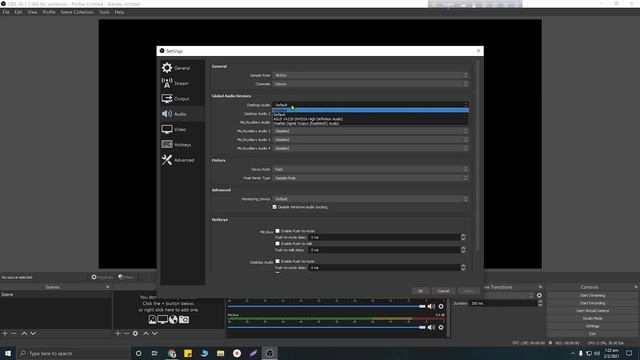The width and height of the screenshot is (640, 360).
Task: Open the Stream settings section
Action: pyautogui.click(x=182, y=83)
